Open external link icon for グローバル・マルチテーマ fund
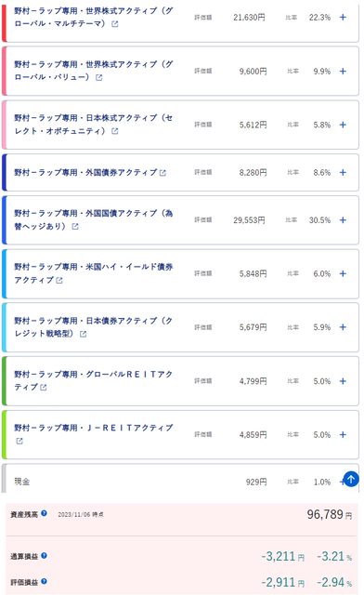The height and width of the screenshot is (595, 364). point(115,24)
